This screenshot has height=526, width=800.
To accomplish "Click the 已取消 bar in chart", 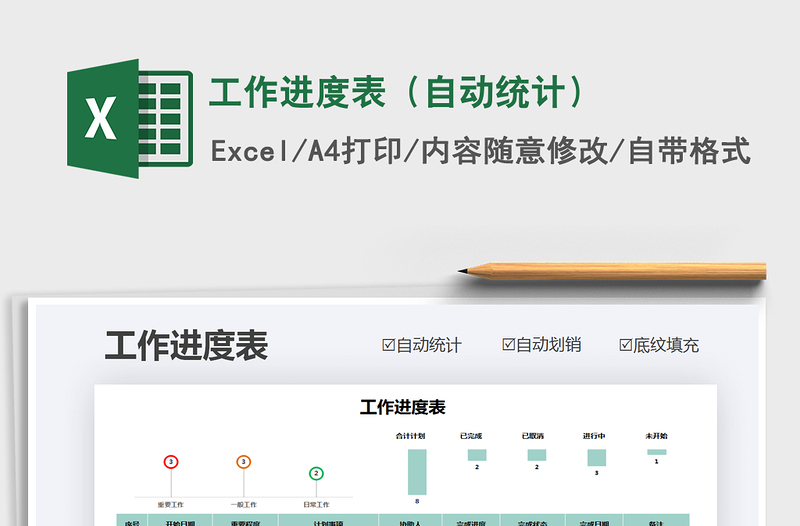I will coord(537,455).
